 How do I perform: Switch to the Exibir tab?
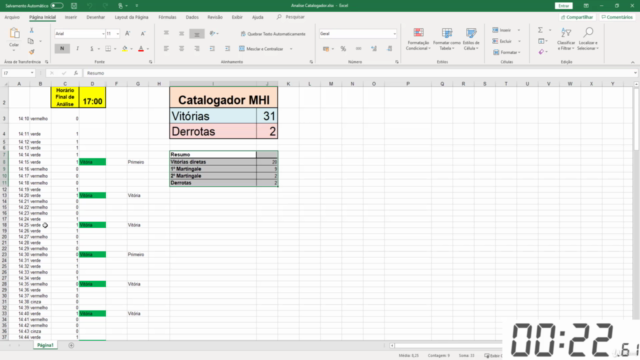237,17
